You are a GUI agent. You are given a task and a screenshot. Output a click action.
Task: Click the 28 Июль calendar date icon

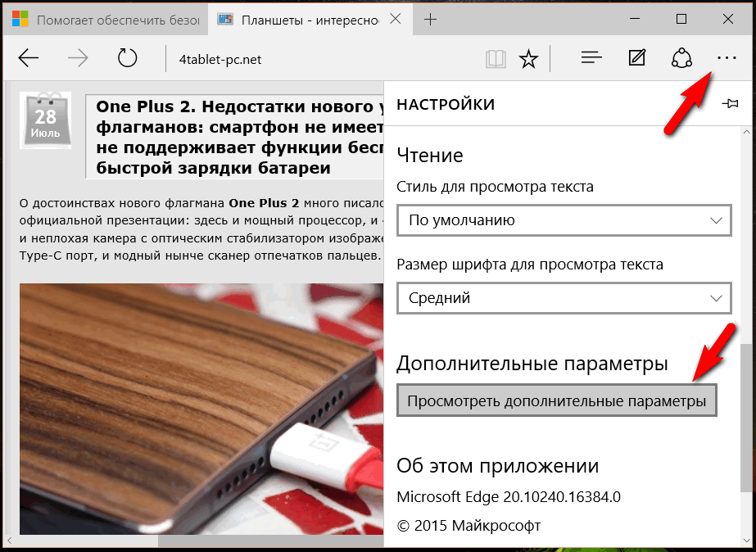click(x=46, y=120)
